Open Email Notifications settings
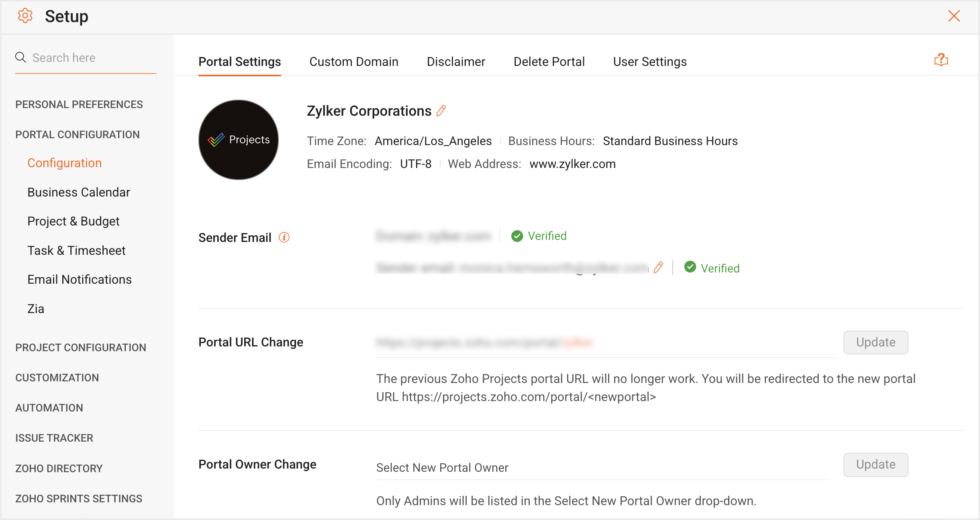 click(80, 279)
